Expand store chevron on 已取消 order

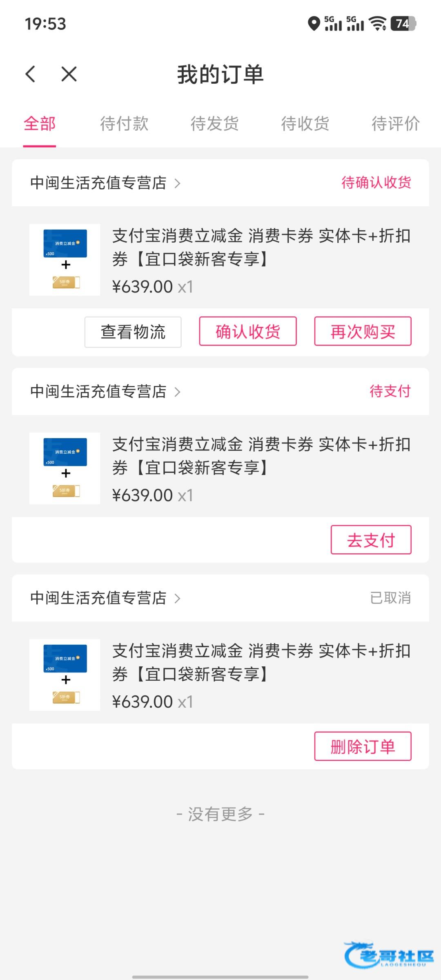pos(177,599)
